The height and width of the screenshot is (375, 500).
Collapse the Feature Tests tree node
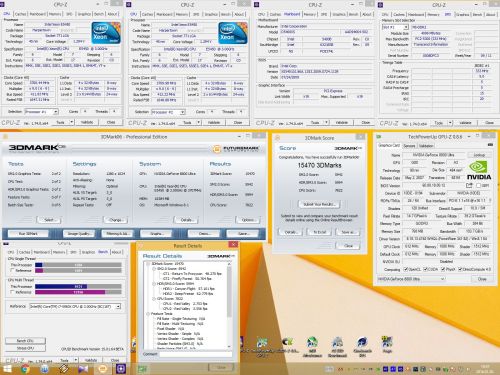(x=148, y=314)
